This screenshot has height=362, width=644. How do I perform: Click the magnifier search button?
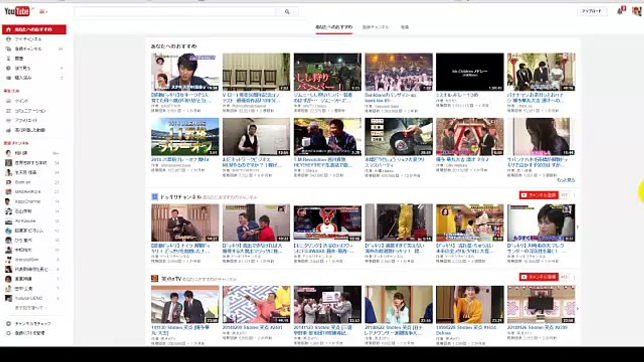point(287,11)
